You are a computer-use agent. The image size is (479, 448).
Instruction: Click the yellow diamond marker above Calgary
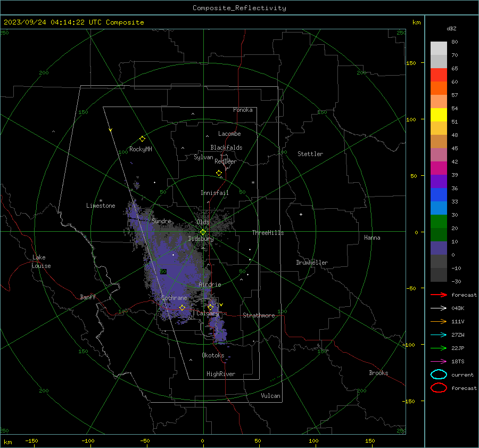(x=210, y=307)
